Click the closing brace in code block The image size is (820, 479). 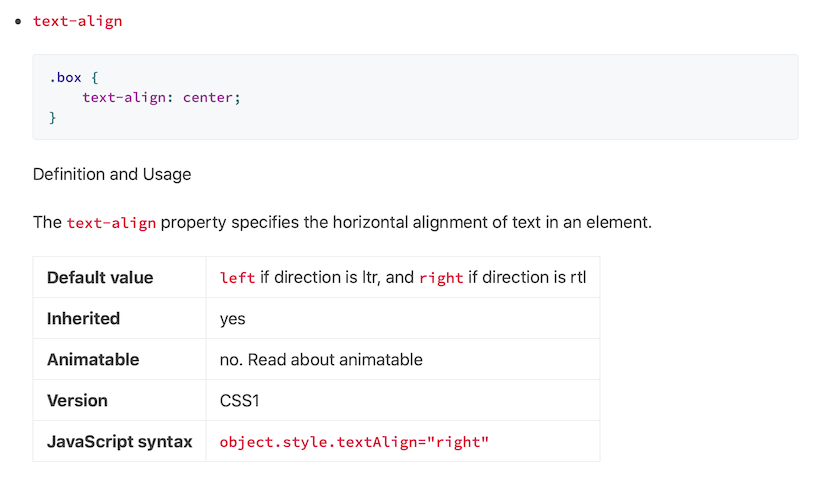point(53,118)
